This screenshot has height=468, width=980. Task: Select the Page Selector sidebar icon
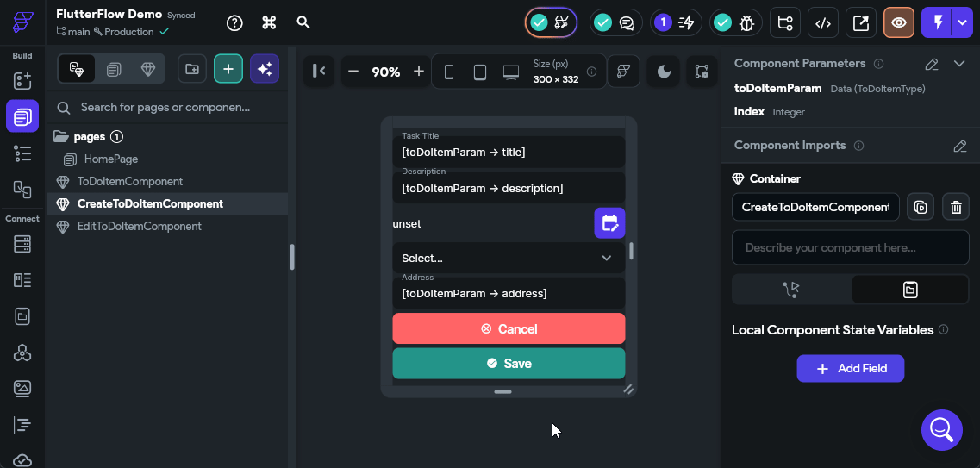point(22,116)
